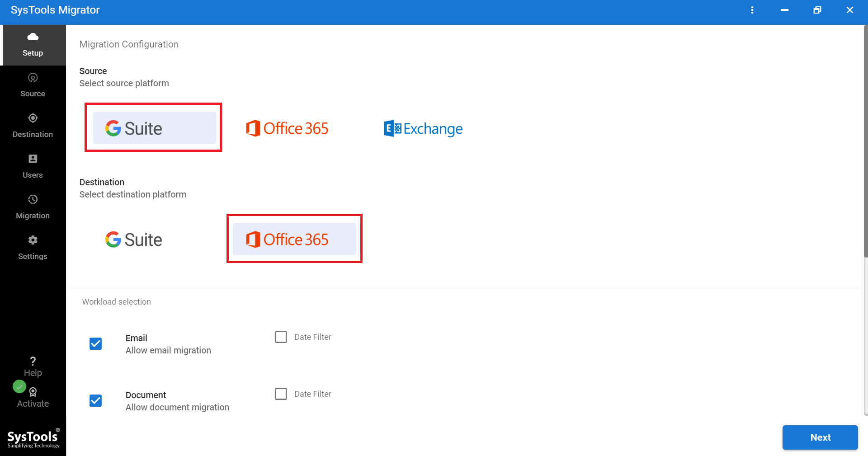Click the 'Migration Configuration' heading text

pos(129,44)
